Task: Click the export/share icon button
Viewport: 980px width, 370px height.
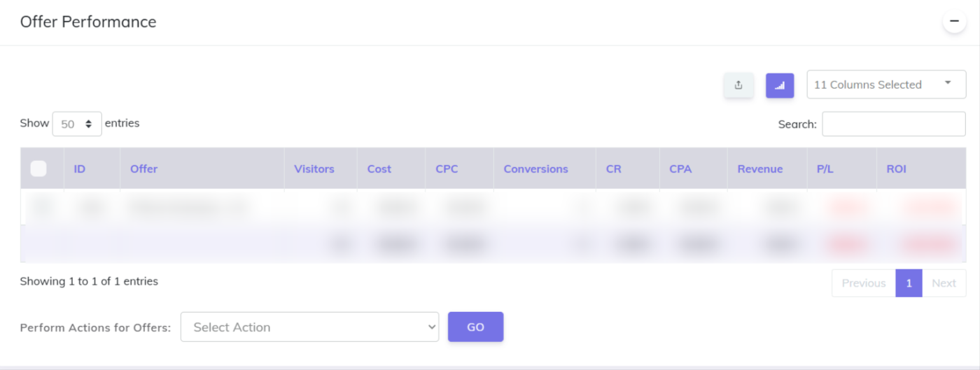Action: pyautogui.click(x=738, y=85)
